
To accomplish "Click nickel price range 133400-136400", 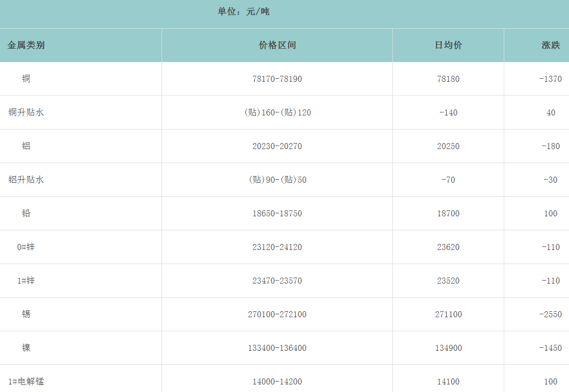I will coord(277,348).
